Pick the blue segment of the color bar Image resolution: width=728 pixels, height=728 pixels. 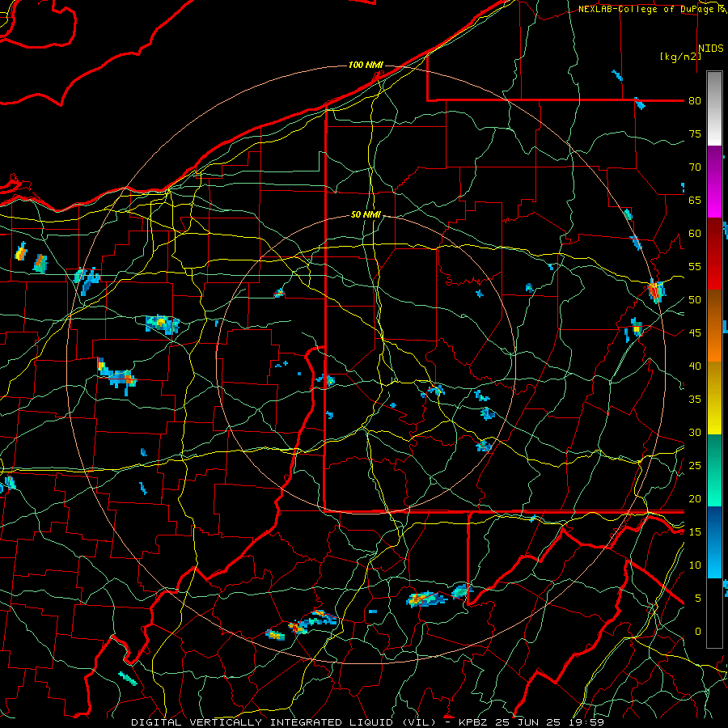click(714, 542)
